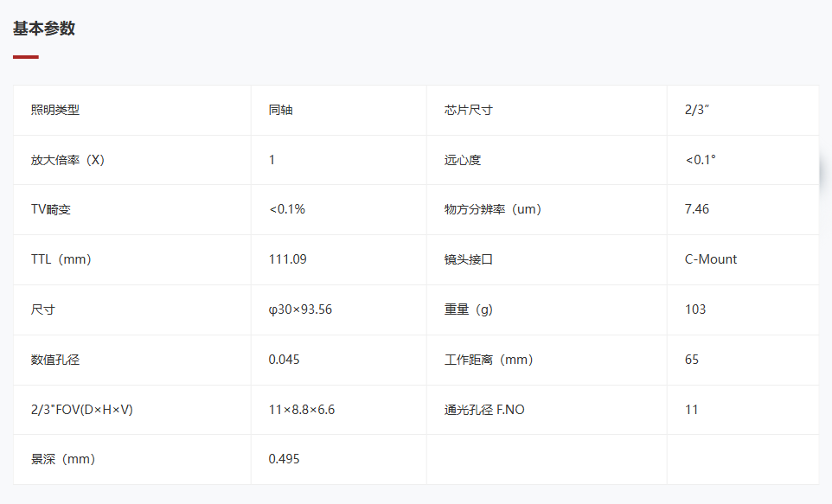Click the 0.495 depth of field value
832x504 pixels.
[x=284, y=459]
